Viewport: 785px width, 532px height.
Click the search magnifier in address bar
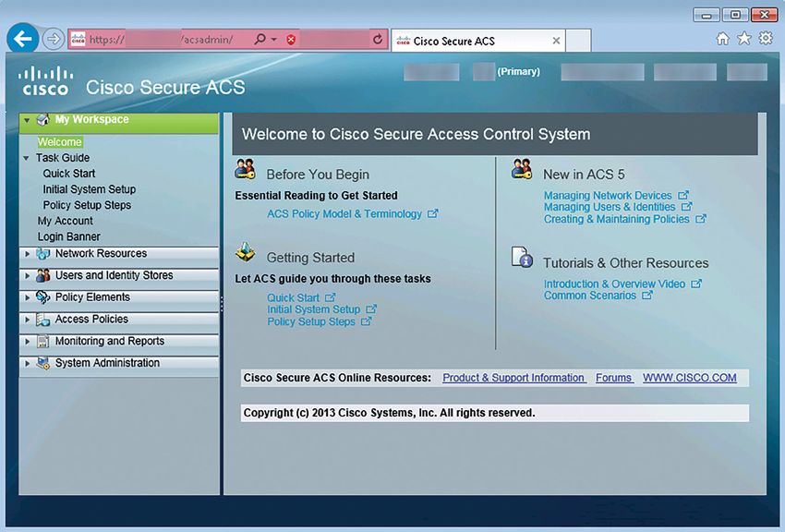[260, 39]
